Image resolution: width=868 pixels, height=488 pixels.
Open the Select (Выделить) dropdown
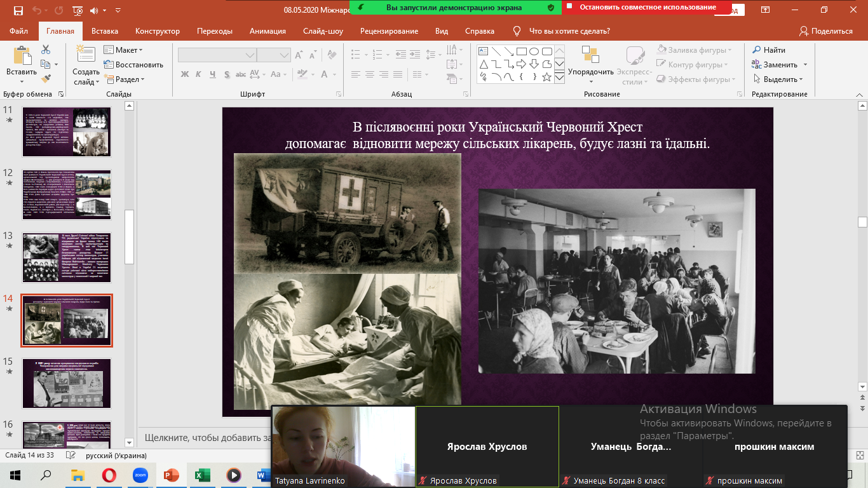[x=779, y=79]
